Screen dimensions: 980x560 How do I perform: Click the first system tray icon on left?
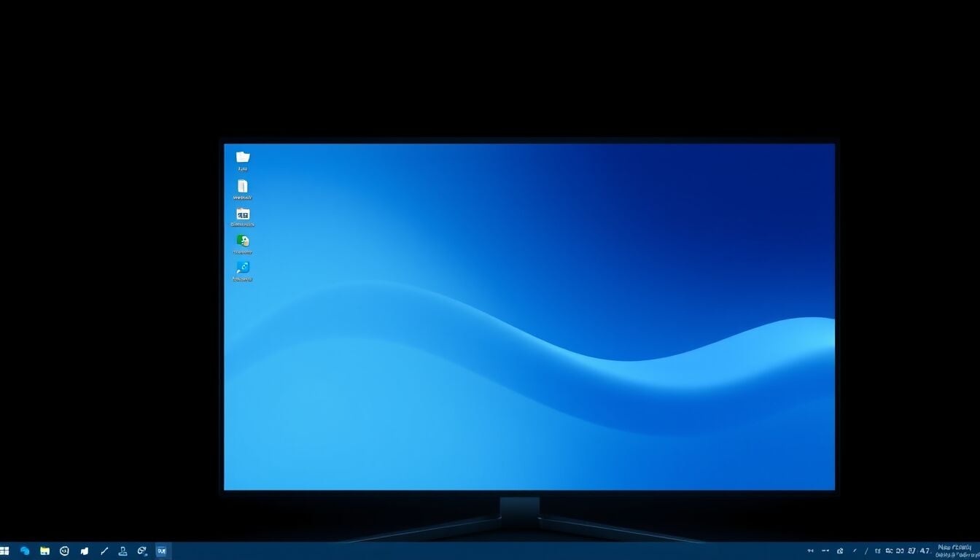coord(810,551)
